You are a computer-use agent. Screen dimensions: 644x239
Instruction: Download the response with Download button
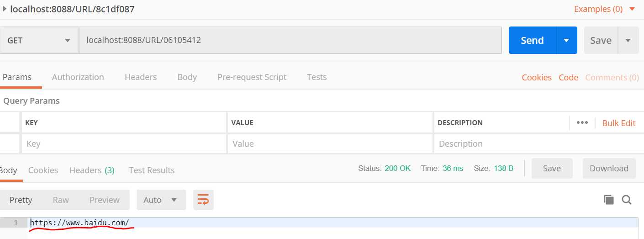(609, 168)
